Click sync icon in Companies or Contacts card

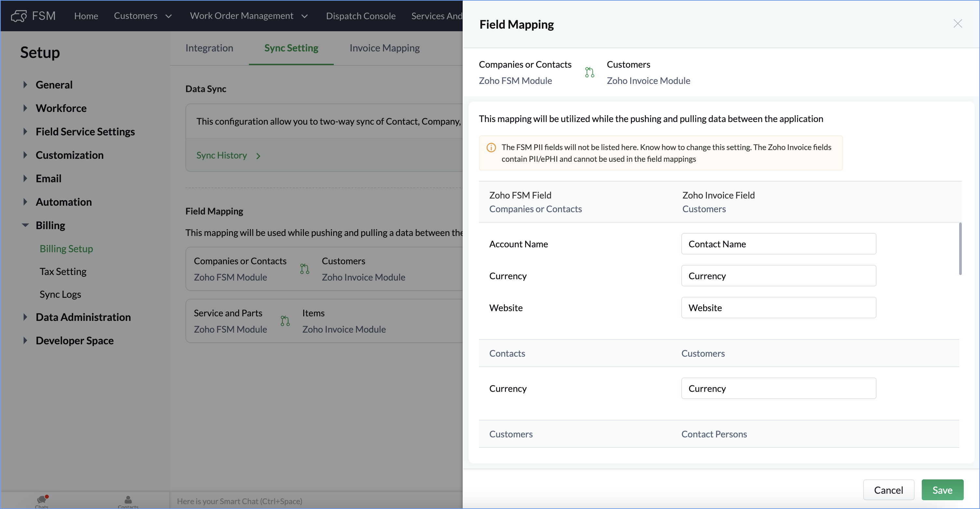(x=304, y=269)
